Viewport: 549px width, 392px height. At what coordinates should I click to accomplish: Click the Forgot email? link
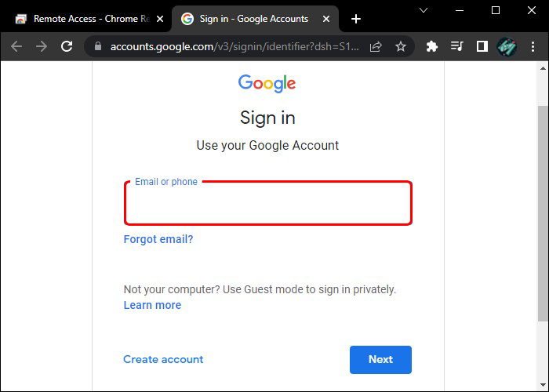[x=158, y=239]
